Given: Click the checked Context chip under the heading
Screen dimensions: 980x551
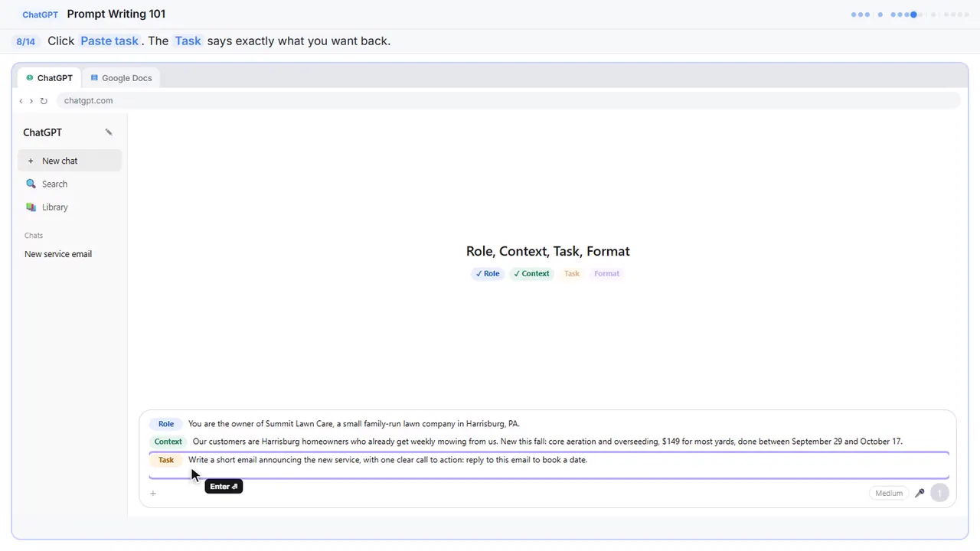Looking at the screenshot, I should point(531,273).
